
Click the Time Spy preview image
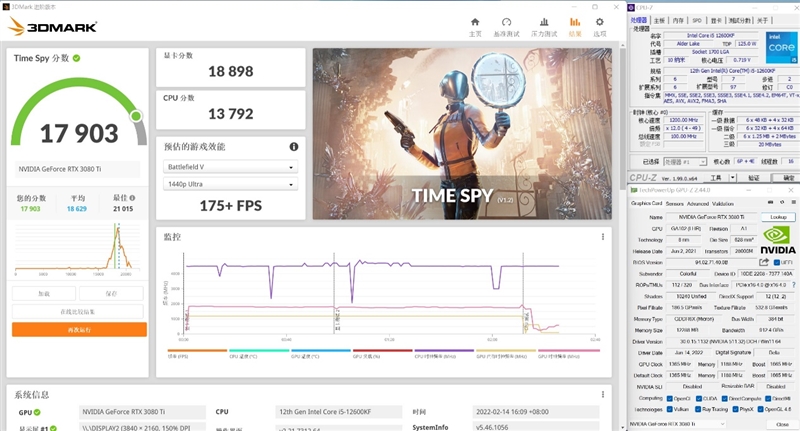coord(462,134)
